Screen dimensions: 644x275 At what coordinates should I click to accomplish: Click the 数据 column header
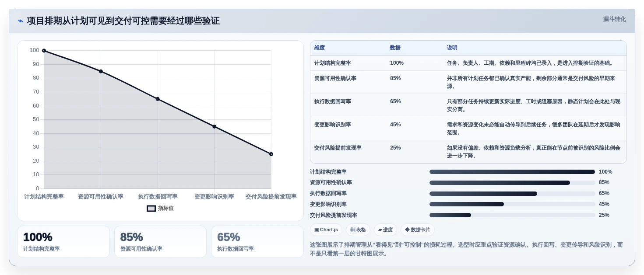coord(395,48)
